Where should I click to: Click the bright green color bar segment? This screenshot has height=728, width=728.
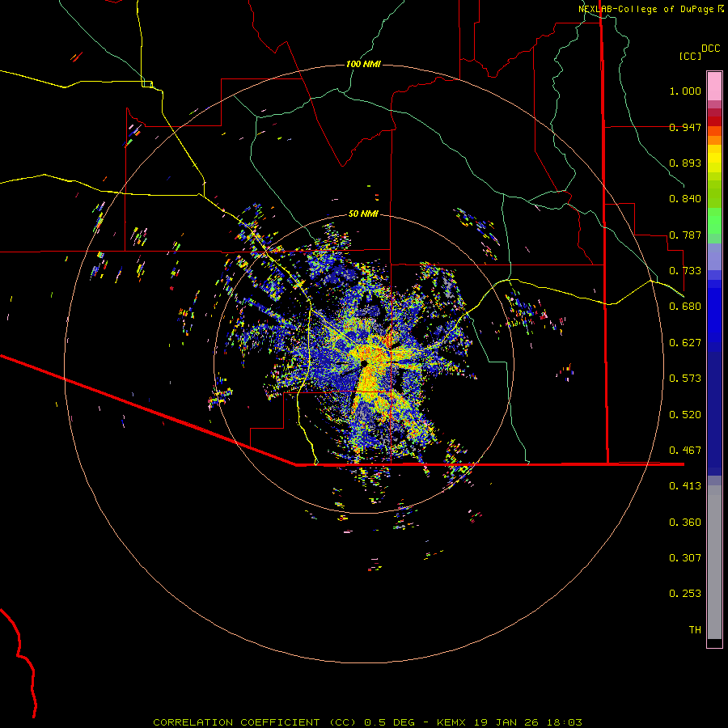coord(714,221)
